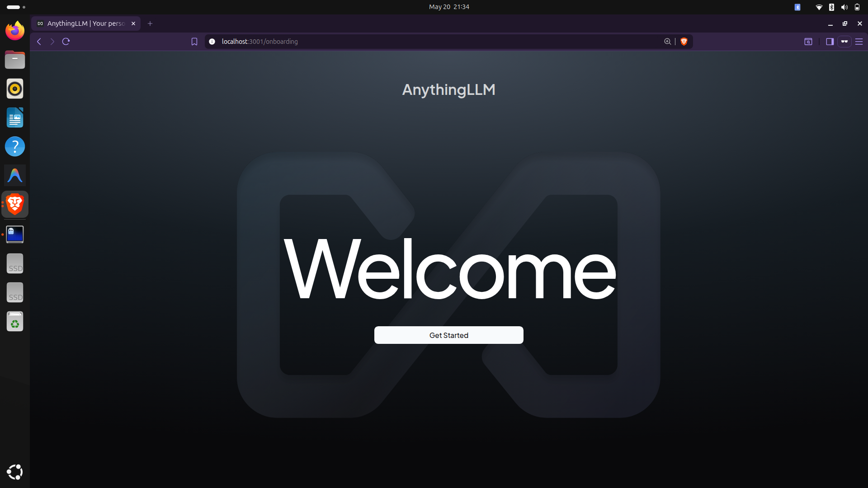Screen dimensions: 868x488
Task: Click the tab search icon in toolbar
Action: click(x=808, y=42)
